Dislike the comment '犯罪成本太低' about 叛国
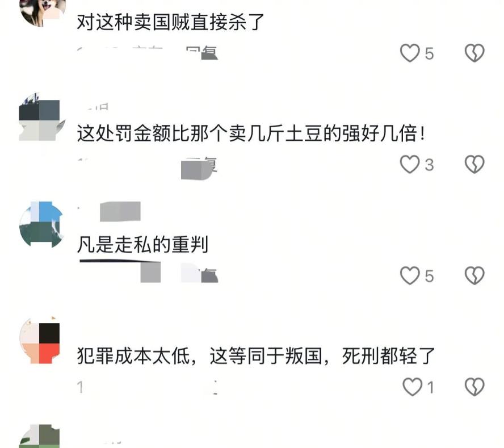 point(474,387)
